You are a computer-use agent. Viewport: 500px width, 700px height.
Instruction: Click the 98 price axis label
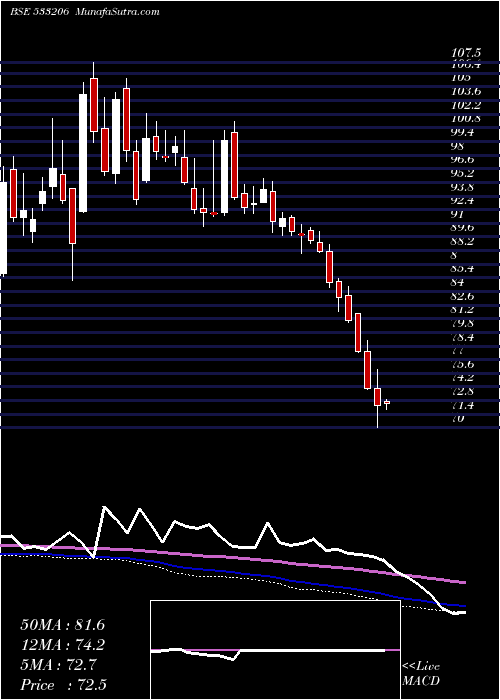pos(458,146)
